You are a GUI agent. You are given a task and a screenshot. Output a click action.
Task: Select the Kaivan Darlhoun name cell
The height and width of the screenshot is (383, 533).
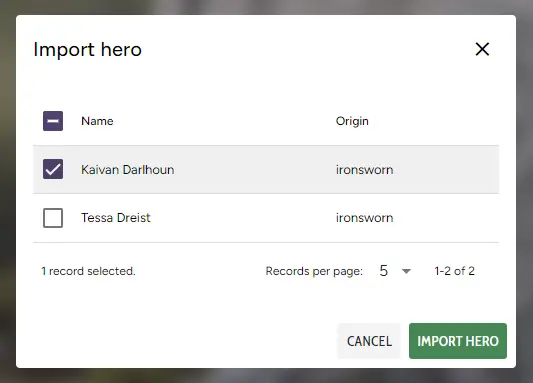(127, 170)
